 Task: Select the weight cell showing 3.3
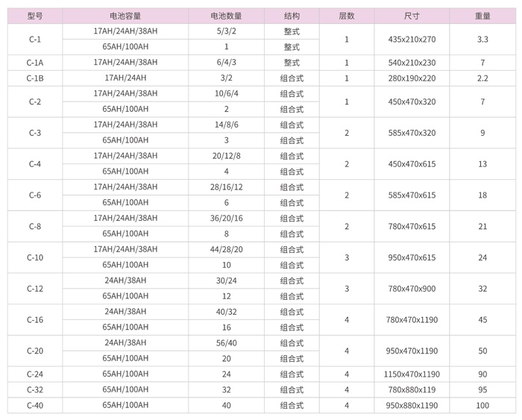(x=482, y=39)
